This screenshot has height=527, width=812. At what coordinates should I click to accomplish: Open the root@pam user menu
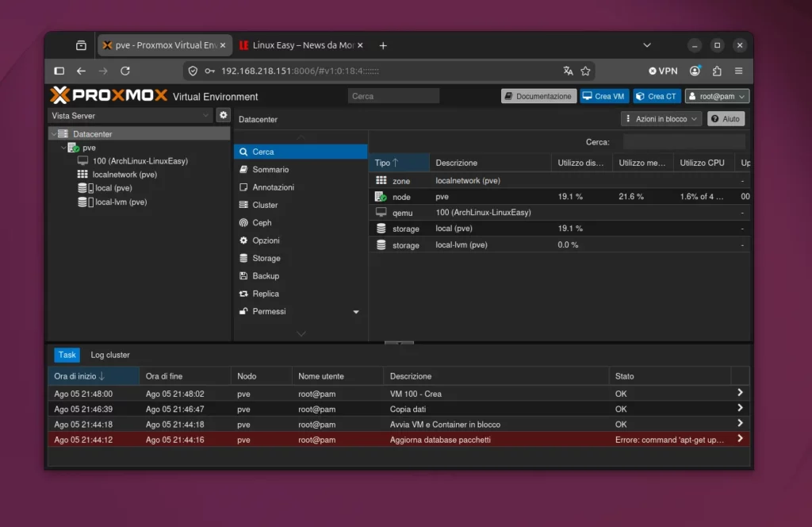coord(717,96)
